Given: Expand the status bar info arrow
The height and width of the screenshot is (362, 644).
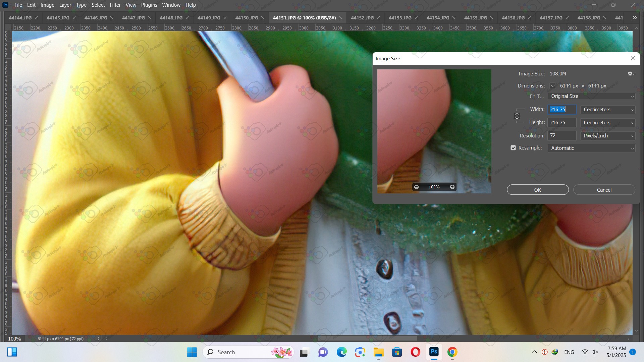Looking at the screenshot, I should pyautogui.click(x=98, y=339).
